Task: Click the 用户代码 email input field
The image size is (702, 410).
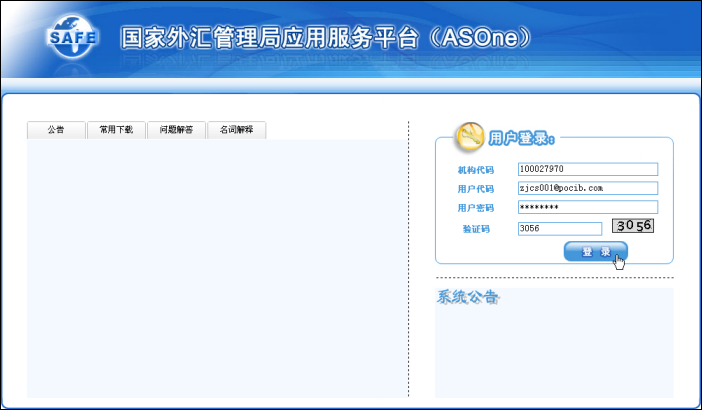Action: 587,188
